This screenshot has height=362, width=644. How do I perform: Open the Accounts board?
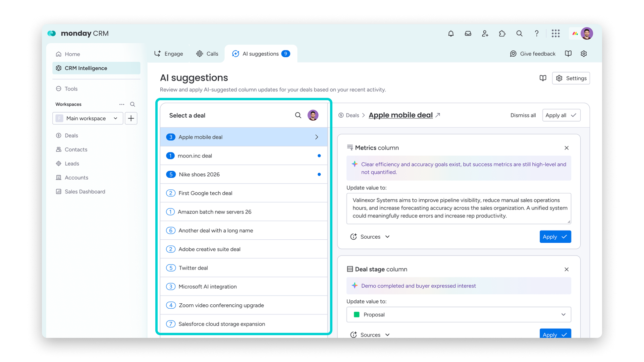(x=96, y=178)
